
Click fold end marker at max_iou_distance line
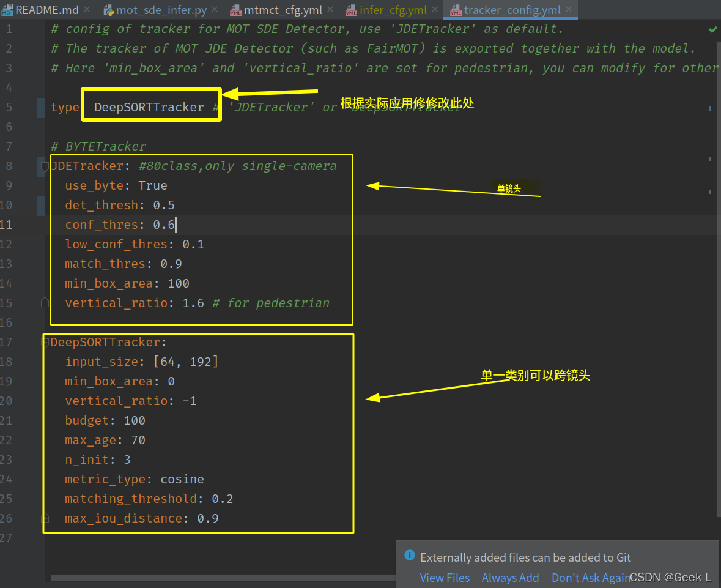point(45,518)
